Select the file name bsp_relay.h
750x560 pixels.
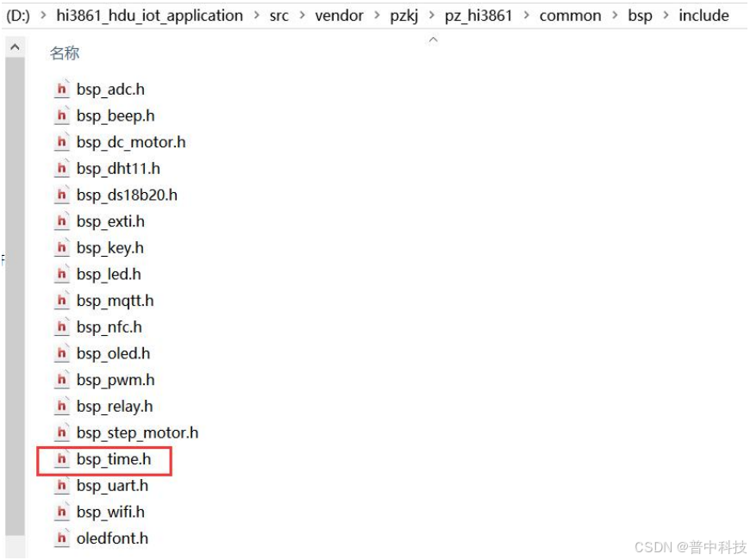pyautogui.click(x=115, y=407)
